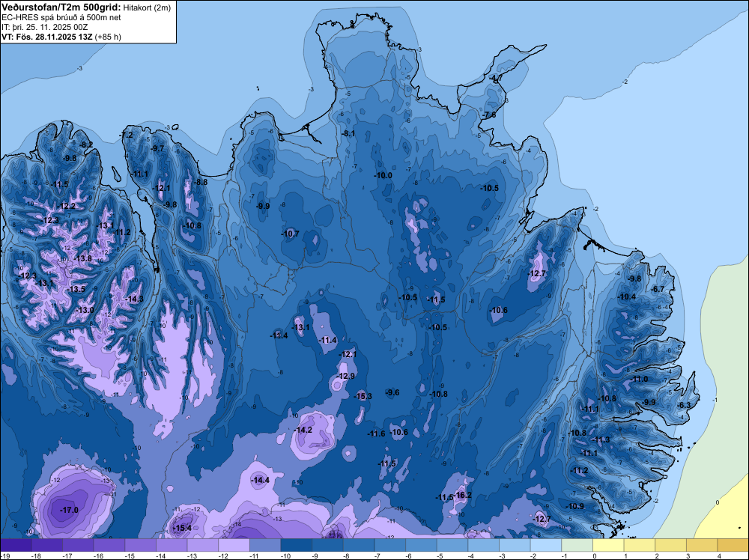This screenshot has height=560, width=749.
Task: Click the IT: þri. 25. 11. 2025 00Z line
Action: point(44,27)
